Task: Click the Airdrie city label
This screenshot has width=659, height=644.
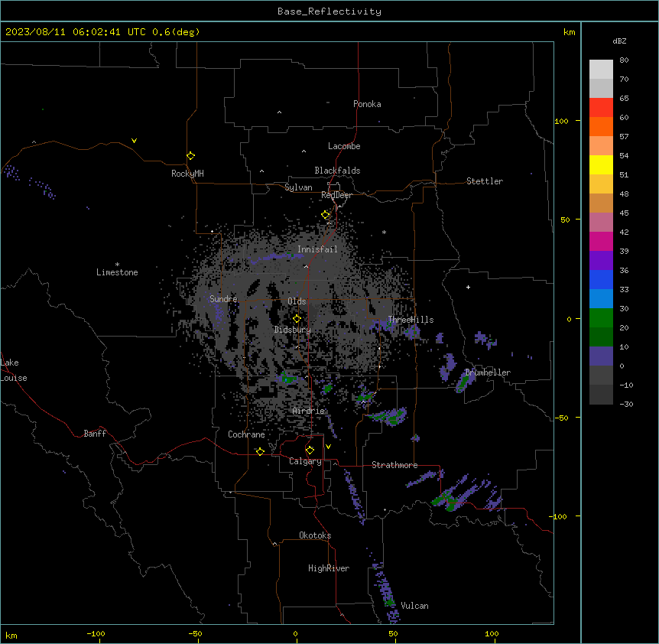Action: (309, 411)
